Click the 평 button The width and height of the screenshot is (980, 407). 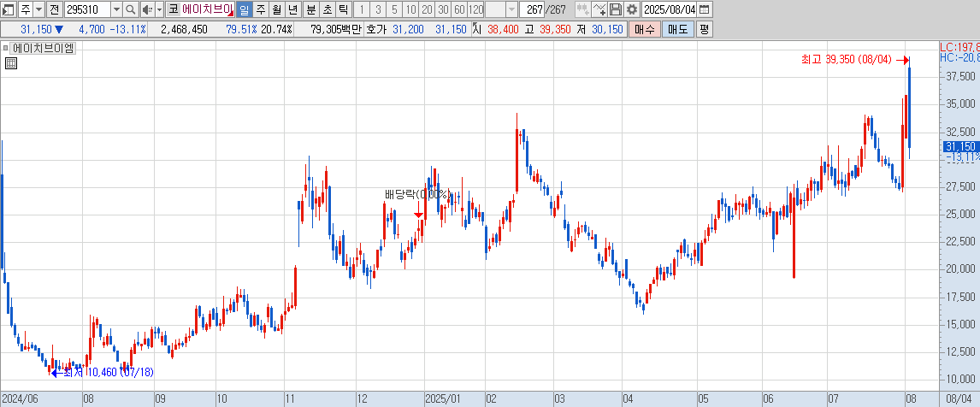point(704,29)
